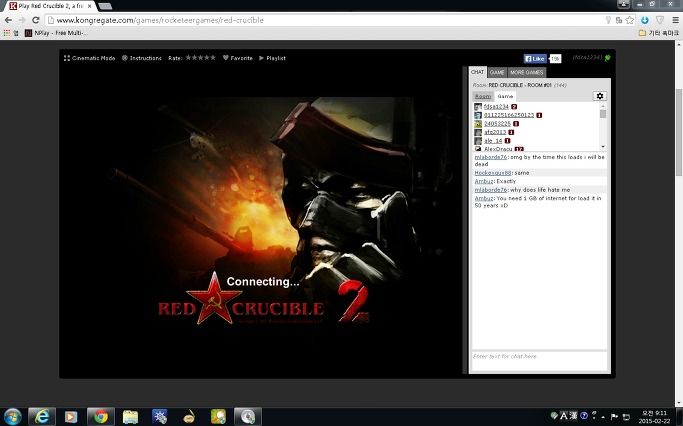Open Action Center flag icon in tray

point(614,417)
